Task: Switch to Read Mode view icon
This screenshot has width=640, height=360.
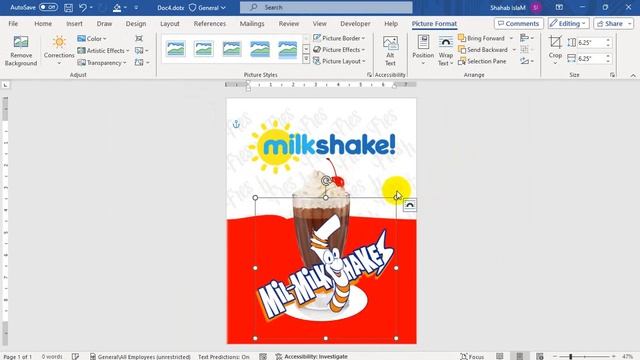Action: pos(500,356)
